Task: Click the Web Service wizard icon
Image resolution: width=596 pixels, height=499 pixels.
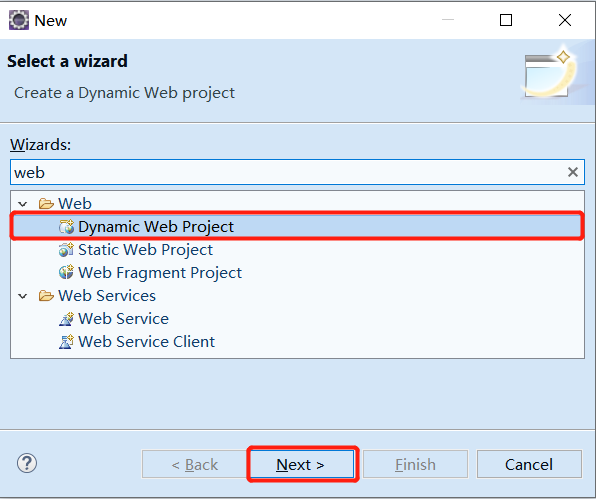Action: [67, 318]
